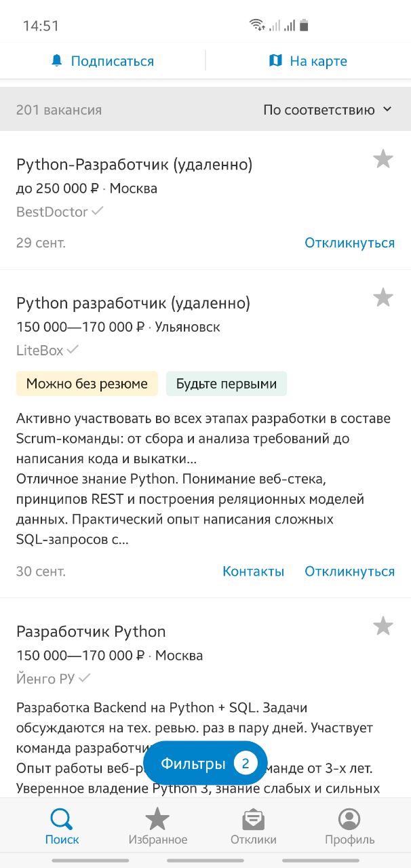The width and height of the screenshot is (411, 868).
Task: Tap the map icon beside На карте
Action: pos(275,61)
